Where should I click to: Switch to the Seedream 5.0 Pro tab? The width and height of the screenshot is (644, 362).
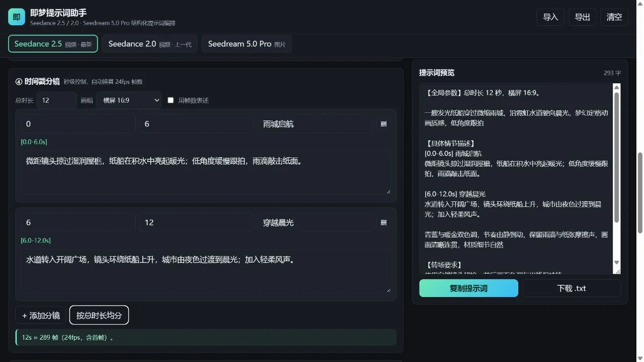246,44
